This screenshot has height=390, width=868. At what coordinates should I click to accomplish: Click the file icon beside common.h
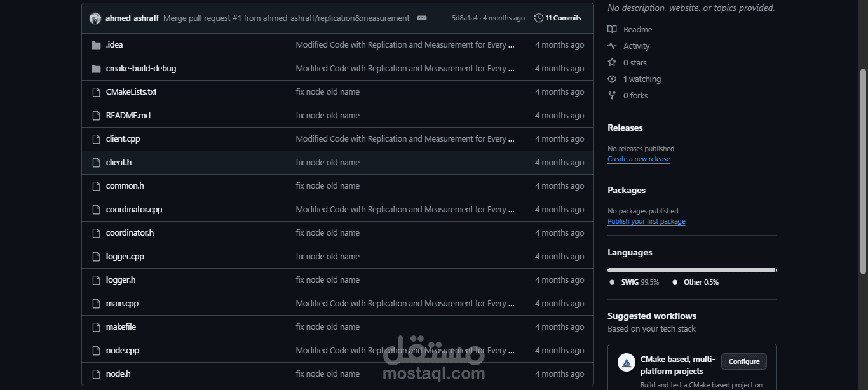point(96,186)
